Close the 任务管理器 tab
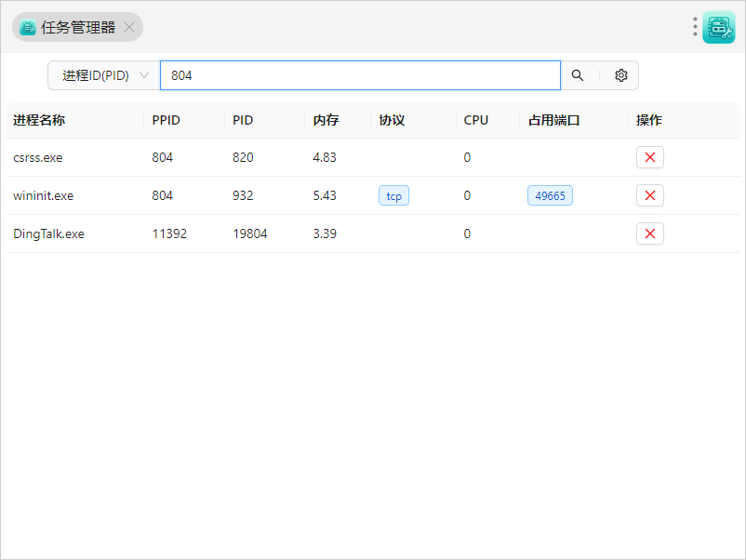746x560 pixels. (129, 27)
